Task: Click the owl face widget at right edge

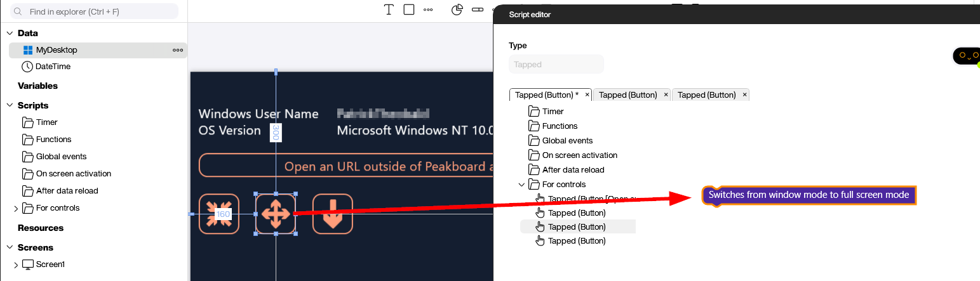Action: [966, 56]
